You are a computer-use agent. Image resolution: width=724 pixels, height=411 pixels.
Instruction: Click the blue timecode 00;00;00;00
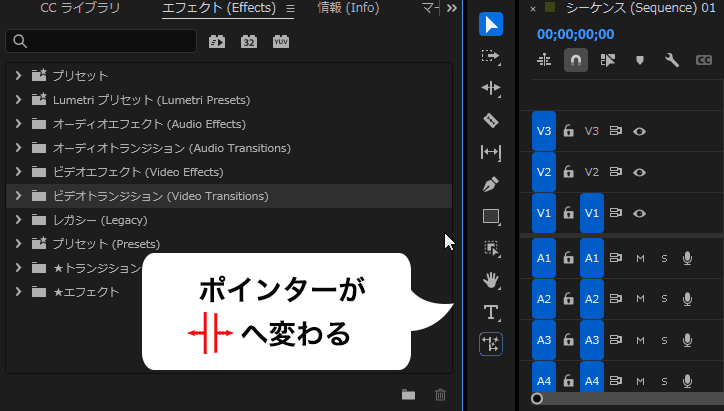tap(575, 34)
